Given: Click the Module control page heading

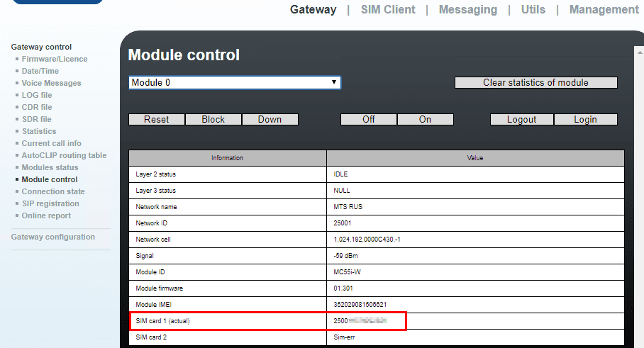Looking at the screenshot, I should coord(184,55).
